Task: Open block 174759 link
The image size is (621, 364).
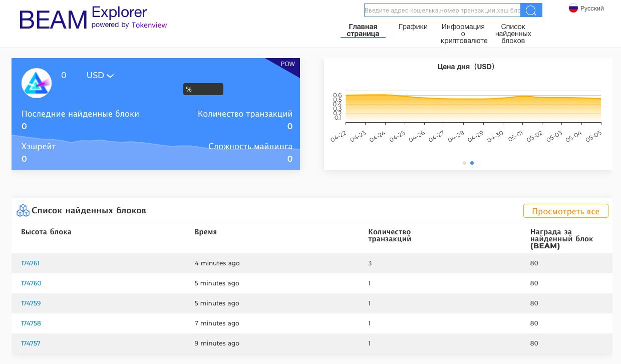Action: click(x=31, y=303)
